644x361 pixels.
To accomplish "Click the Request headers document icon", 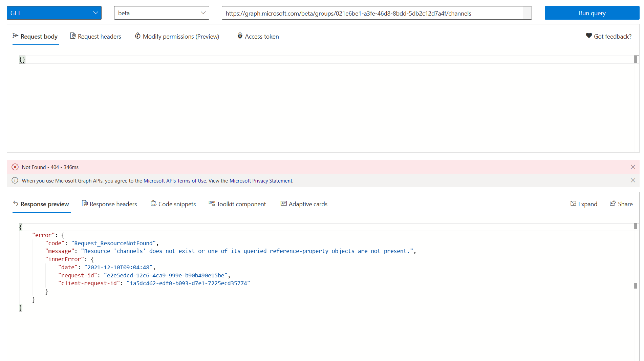I will pyautogui.click(x=73, y=36).
